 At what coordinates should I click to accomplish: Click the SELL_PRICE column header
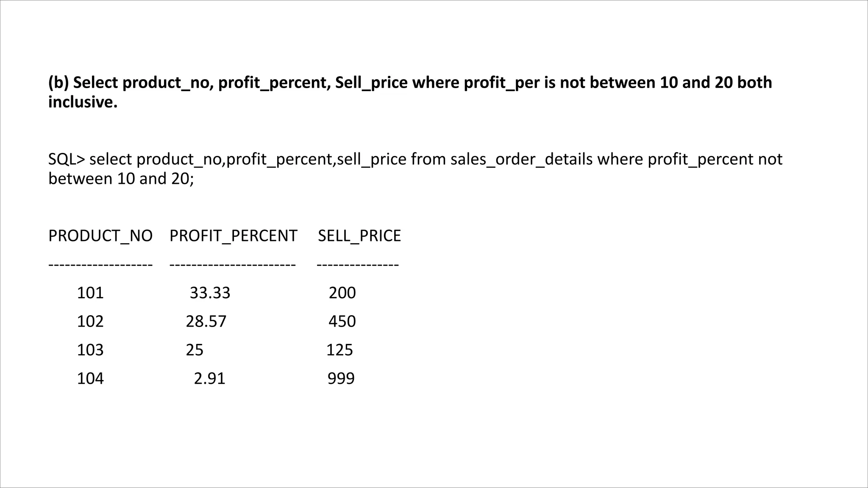coord(359,236)
